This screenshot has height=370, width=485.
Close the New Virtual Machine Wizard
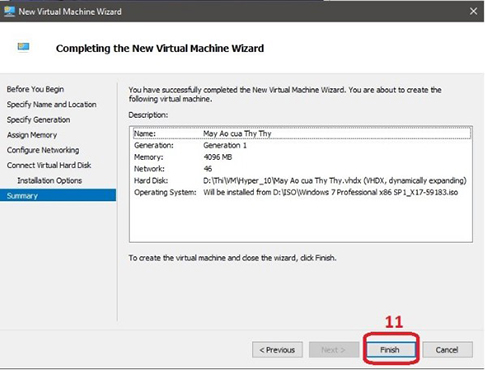point(473,11)
